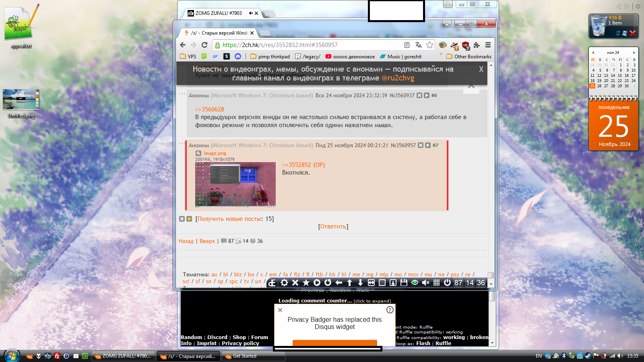Bookmark this page with the star
Screen dimensions: 644x362
pos(430,45)
